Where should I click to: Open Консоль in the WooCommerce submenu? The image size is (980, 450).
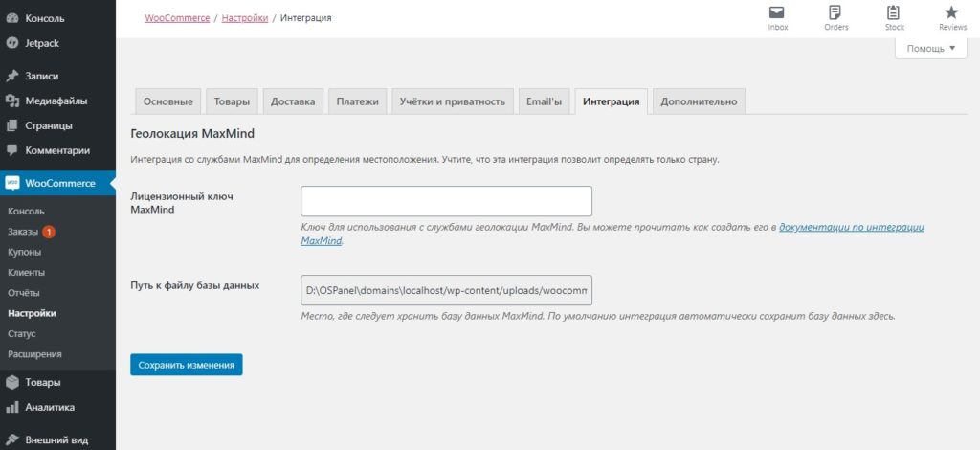click(x=26, y=212)
